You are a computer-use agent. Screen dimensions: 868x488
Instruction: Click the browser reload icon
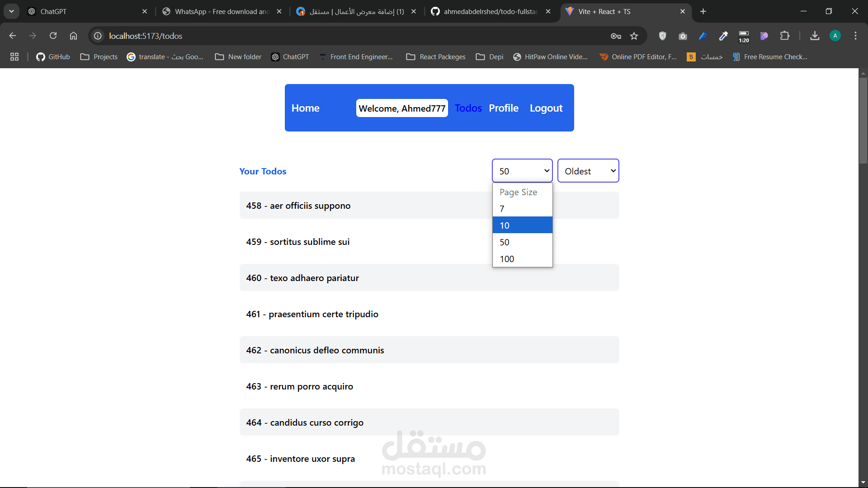[x=53, y=36]
